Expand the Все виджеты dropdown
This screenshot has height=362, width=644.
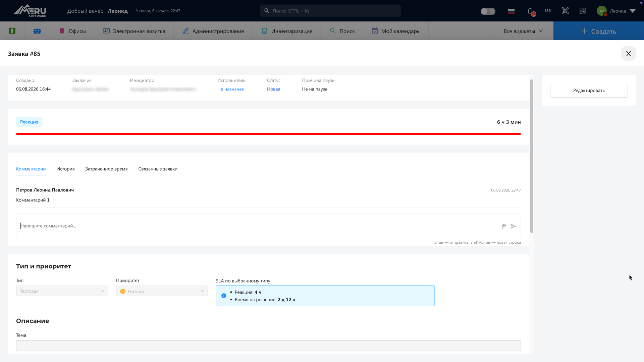coord(523,31)
